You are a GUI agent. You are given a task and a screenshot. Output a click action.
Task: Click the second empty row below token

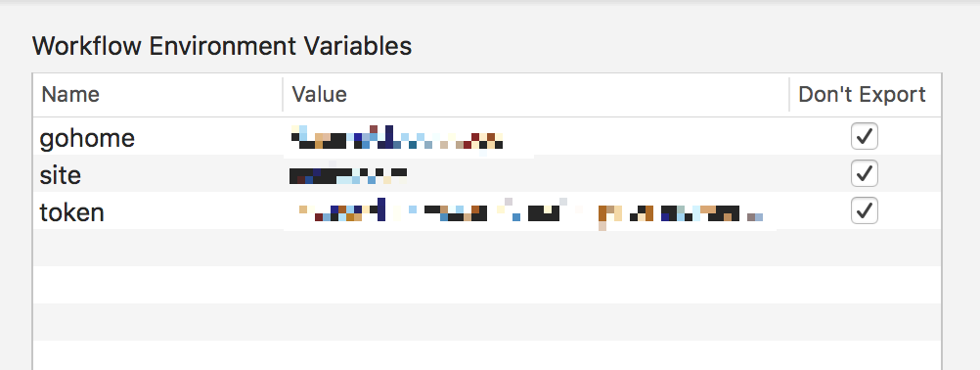coord(487,285)
